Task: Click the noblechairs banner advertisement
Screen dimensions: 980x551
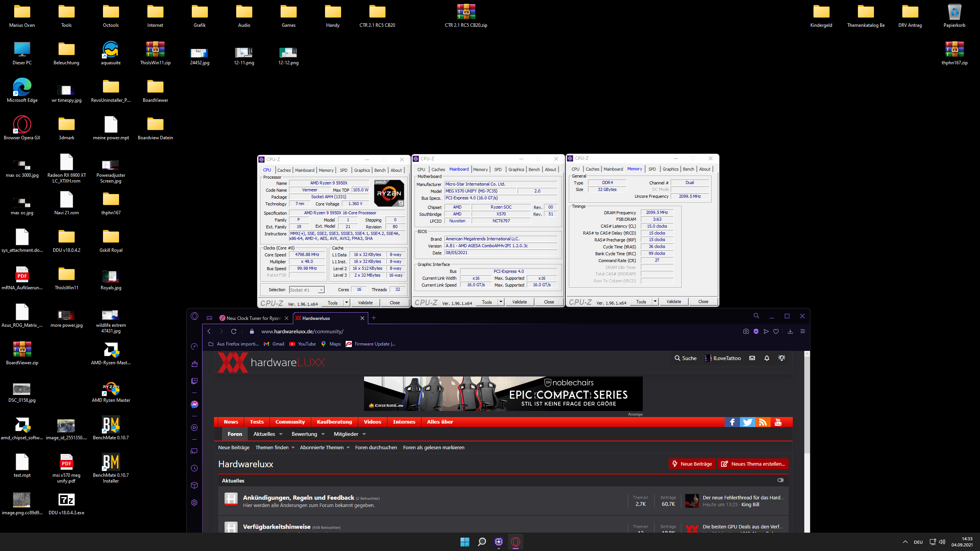Action: [503, 394]
